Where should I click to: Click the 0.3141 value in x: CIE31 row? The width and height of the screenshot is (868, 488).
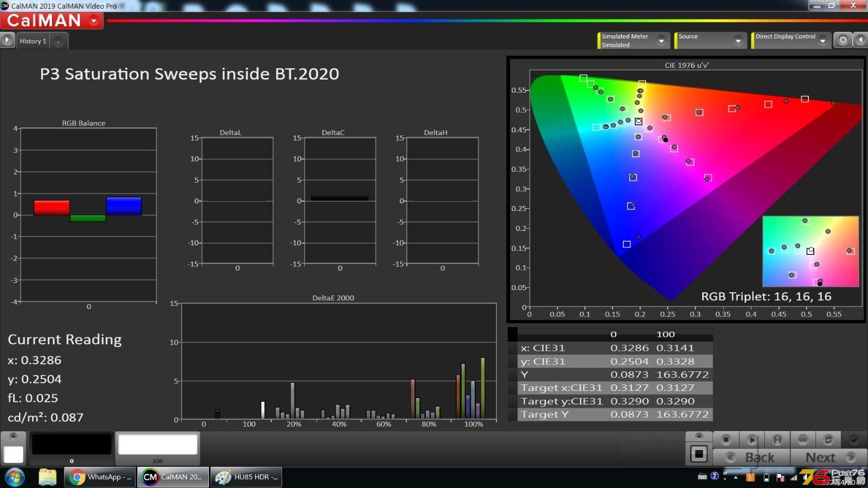click(675, 348)
